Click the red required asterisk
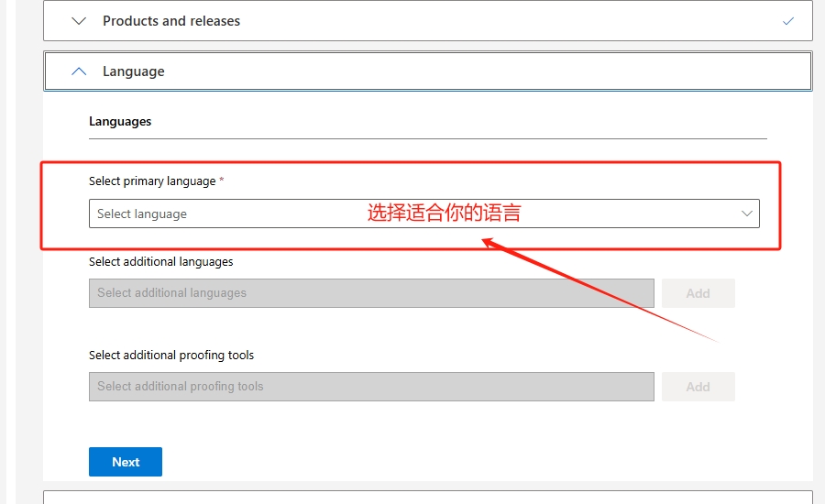This screenshot has width=825, height=504. 222,181
